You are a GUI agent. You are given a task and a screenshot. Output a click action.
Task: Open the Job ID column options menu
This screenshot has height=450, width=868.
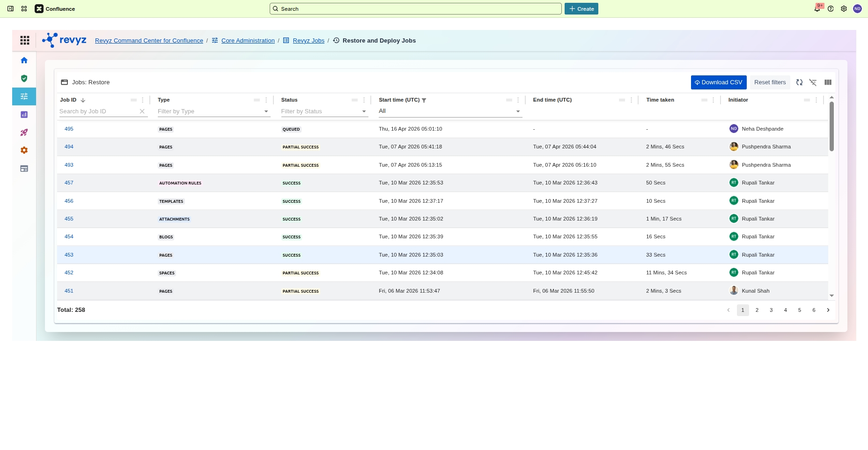point(143,100)
